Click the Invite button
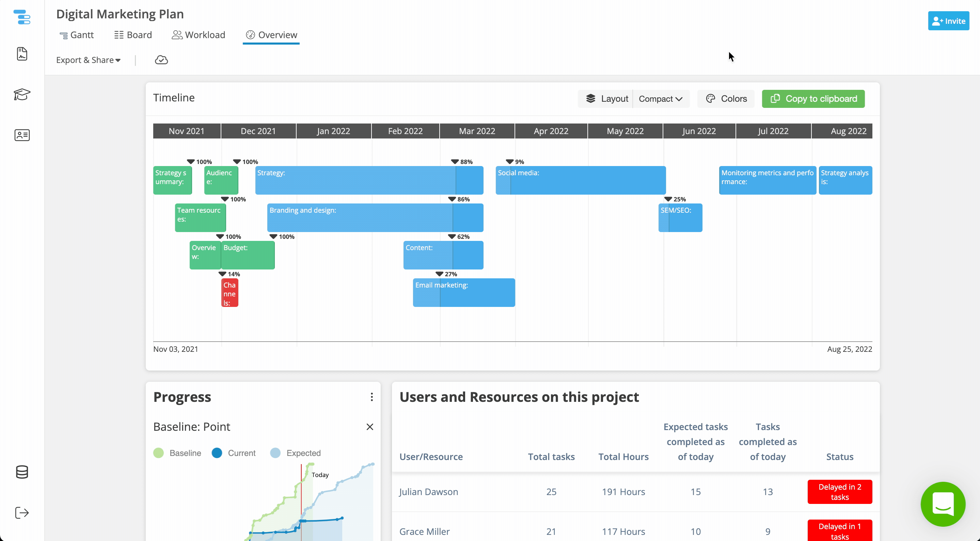 [x=948, y=21]
